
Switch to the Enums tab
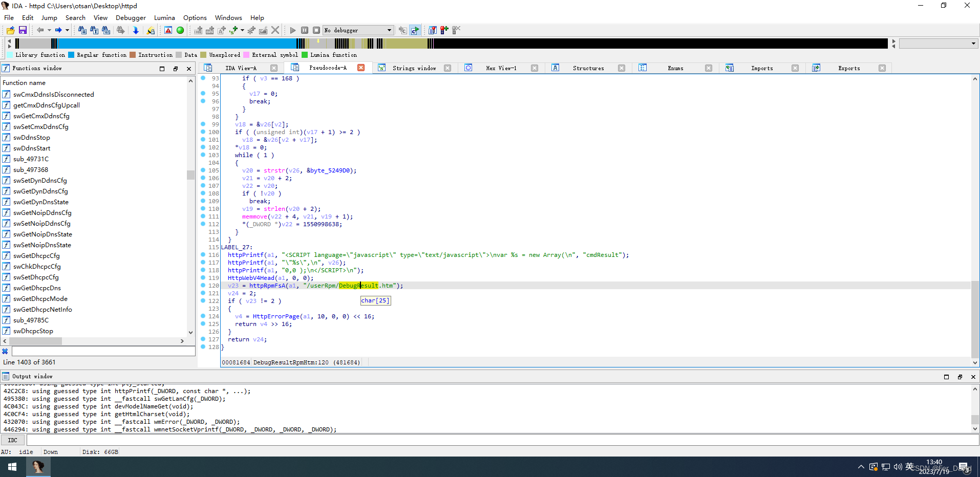click(x=675, y=68)
